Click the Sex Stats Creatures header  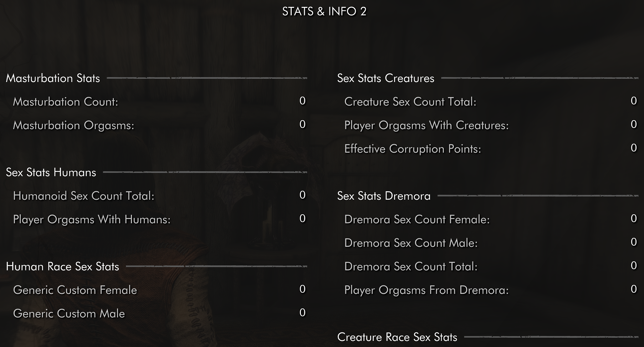[x=385, y=78]
